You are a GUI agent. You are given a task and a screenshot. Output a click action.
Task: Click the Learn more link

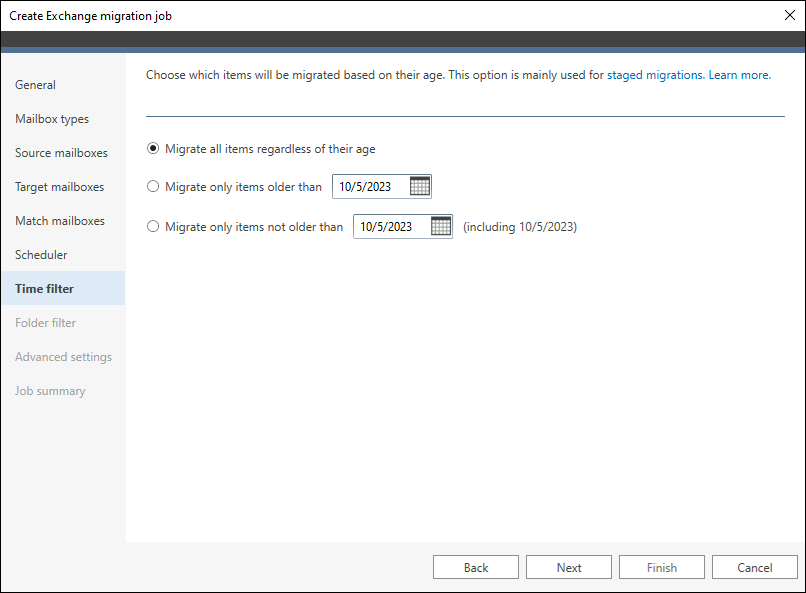point(740,75)
